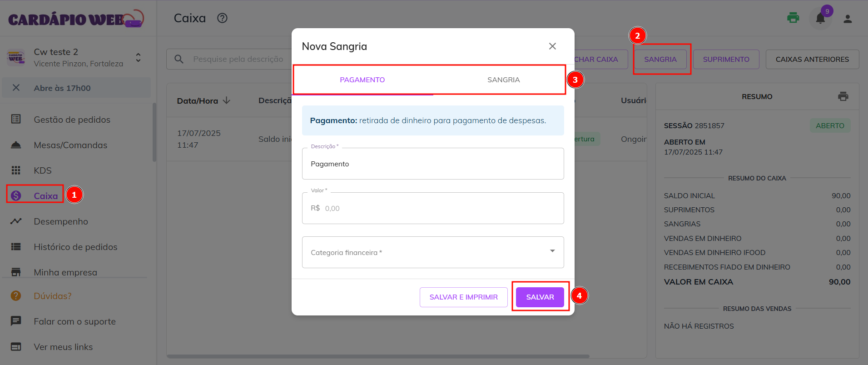This screenshot has height=365, width=868.
Task: Click the Salvar button
Action: (x=540, y=297)
